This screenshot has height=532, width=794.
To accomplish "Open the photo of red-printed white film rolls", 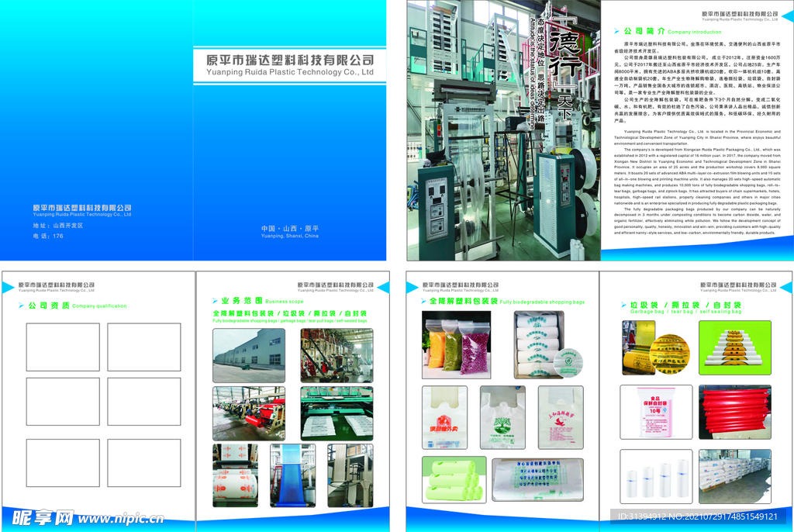I will click(x=236, y=475).
